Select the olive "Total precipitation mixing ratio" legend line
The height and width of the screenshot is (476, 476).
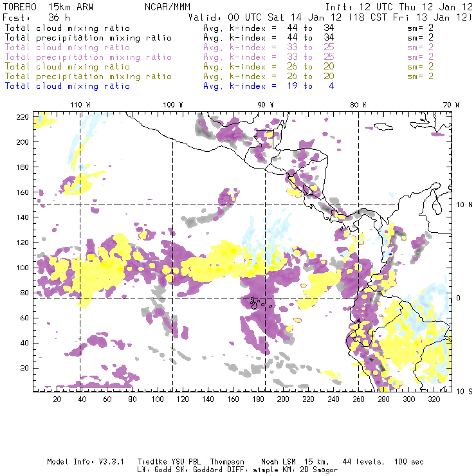(x=88, y=77)
